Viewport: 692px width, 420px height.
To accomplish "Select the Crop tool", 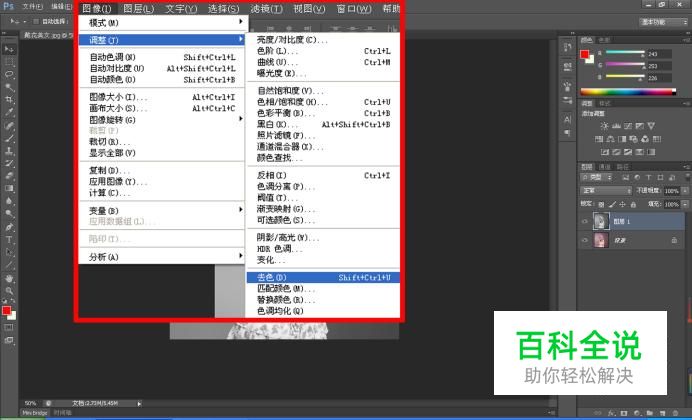I will 9,100.
